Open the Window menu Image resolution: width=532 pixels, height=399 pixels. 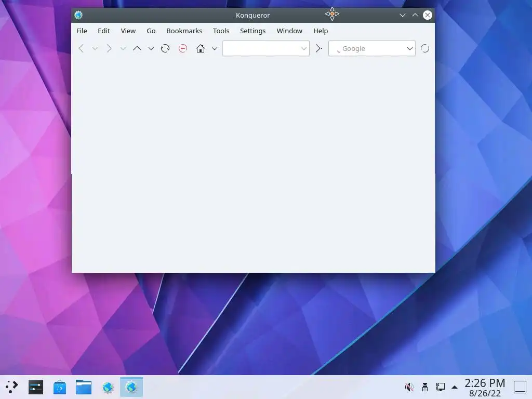pos(289,31)
